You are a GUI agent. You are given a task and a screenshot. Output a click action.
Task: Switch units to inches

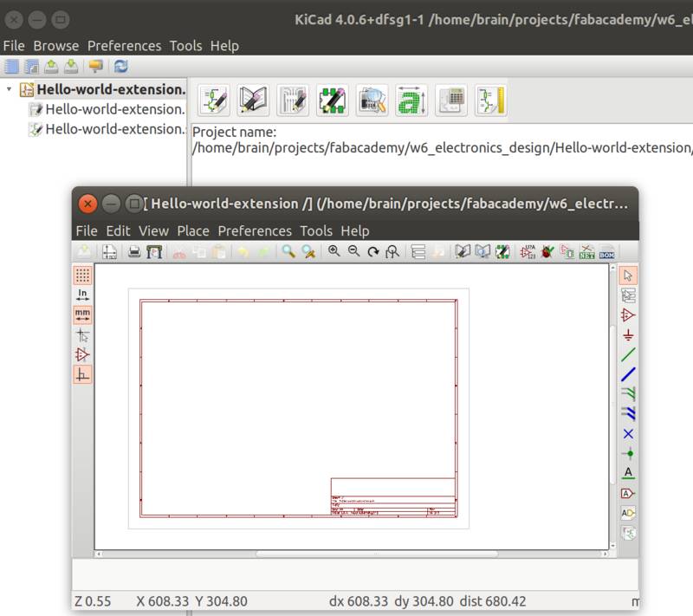81,295
